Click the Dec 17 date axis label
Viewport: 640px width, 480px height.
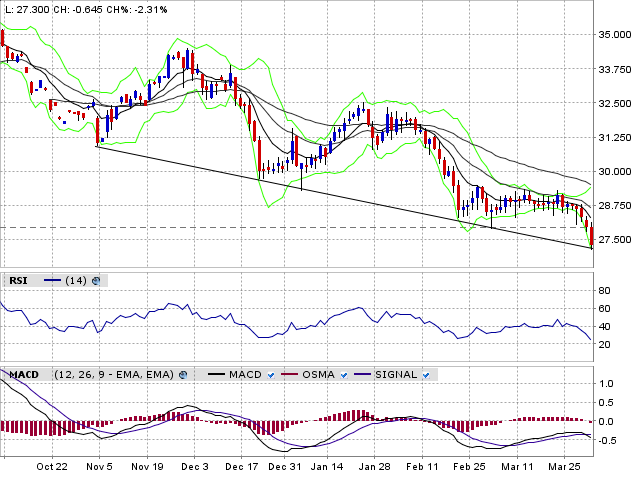242,467
